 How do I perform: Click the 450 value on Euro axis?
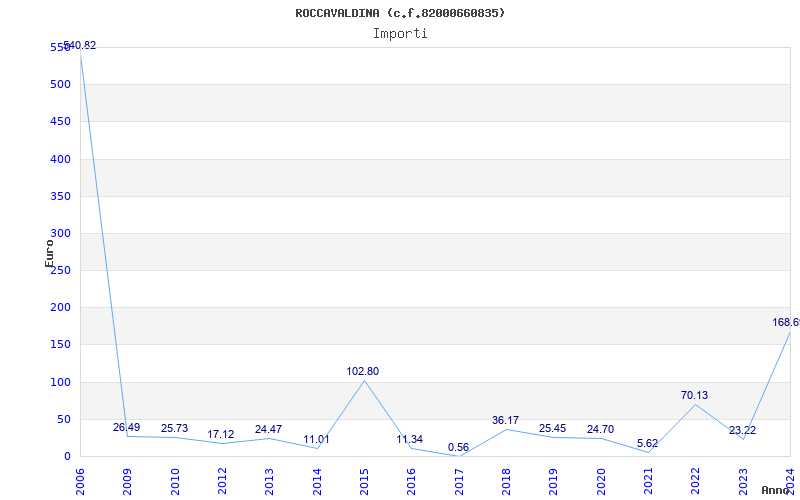point(61,122)
